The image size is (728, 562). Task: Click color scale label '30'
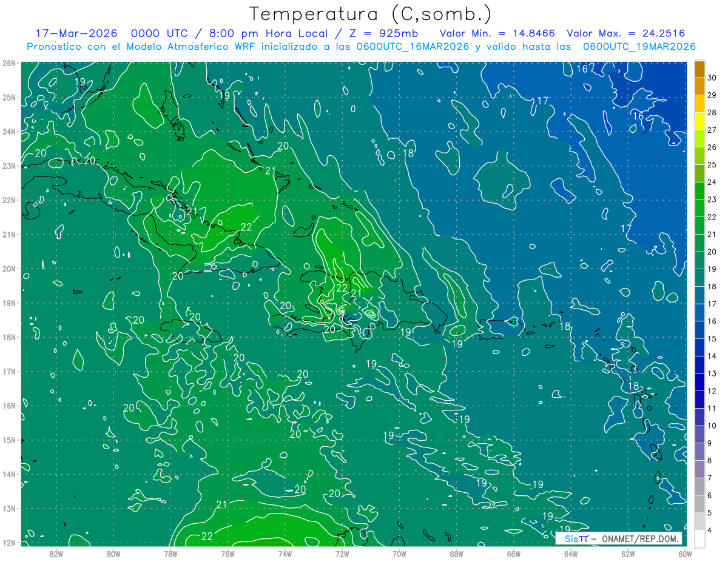pyautogui.click(x=712, y=78)
